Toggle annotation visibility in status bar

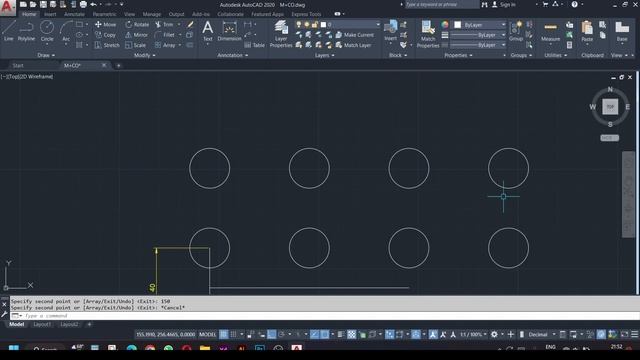pos(433,335)
